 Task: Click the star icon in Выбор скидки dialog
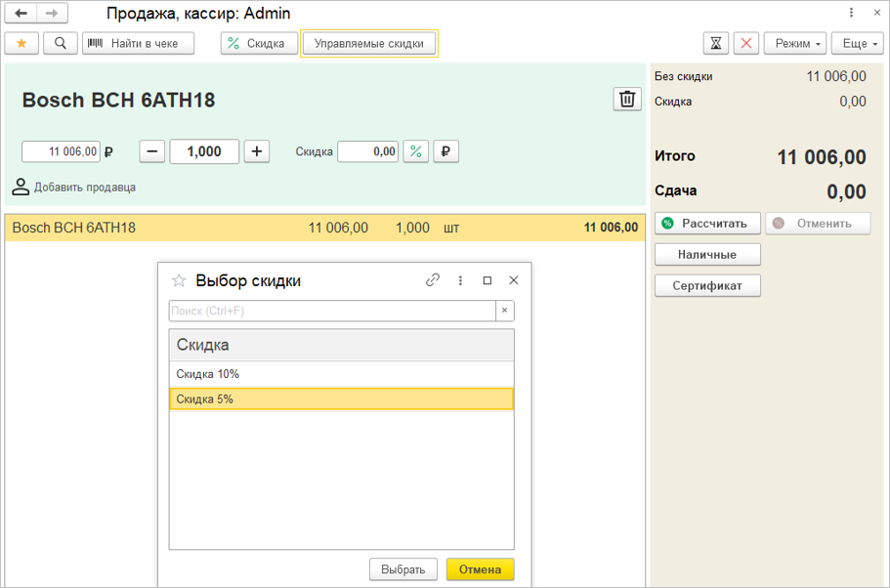point(179,280)
